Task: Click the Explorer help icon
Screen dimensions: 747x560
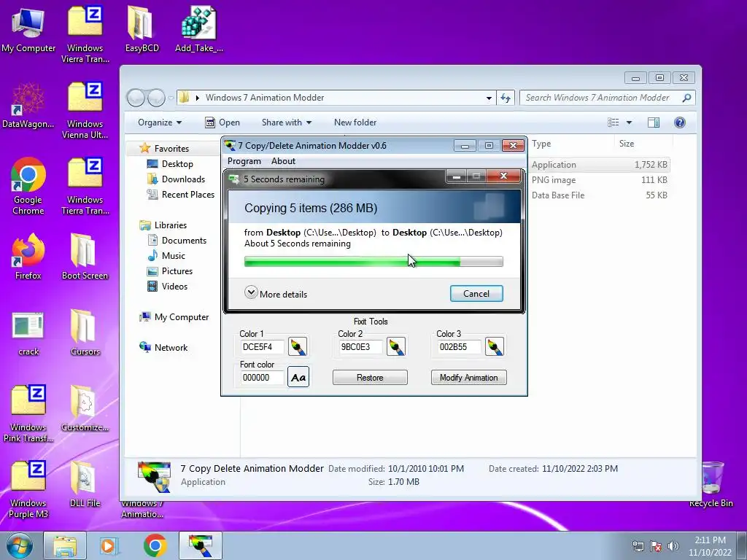Action: coord(680,122)
